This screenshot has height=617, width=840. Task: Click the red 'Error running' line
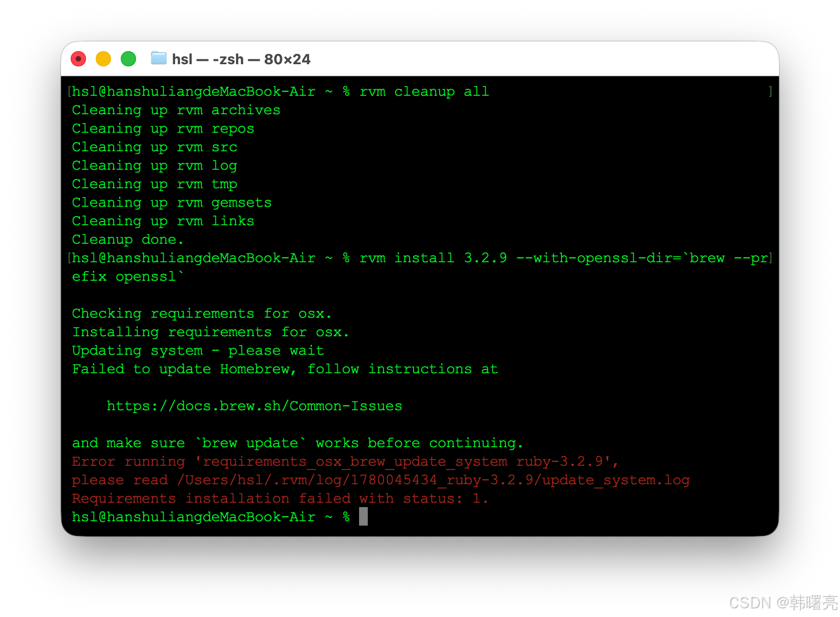(345, 461)
